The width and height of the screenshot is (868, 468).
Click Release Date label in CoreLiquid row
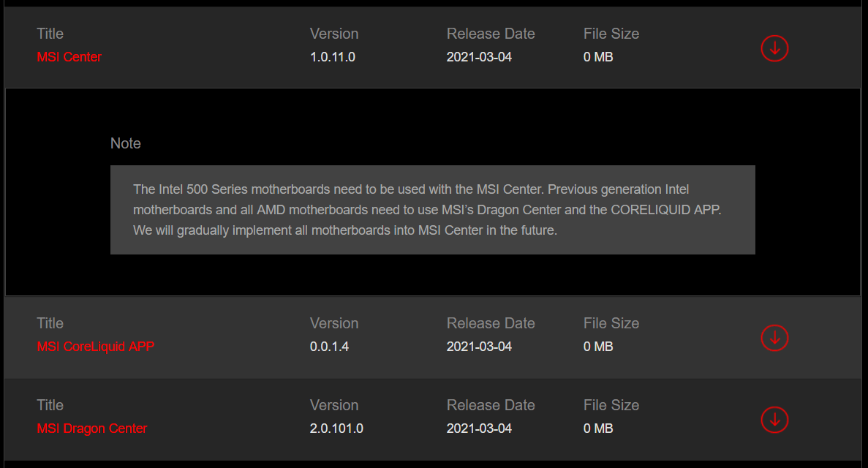point(491,323)
